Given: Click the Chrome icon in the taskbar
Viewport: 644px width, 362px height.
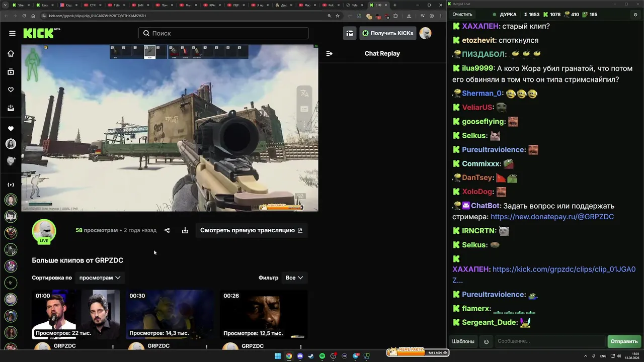Looking at the screenshot, I should (289, 356).
